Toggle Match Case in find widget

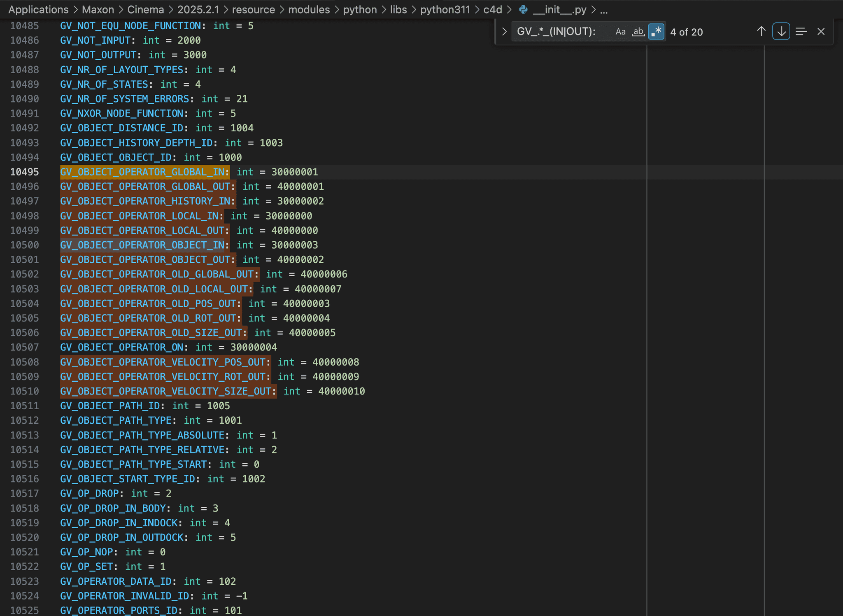pos(620,32)
